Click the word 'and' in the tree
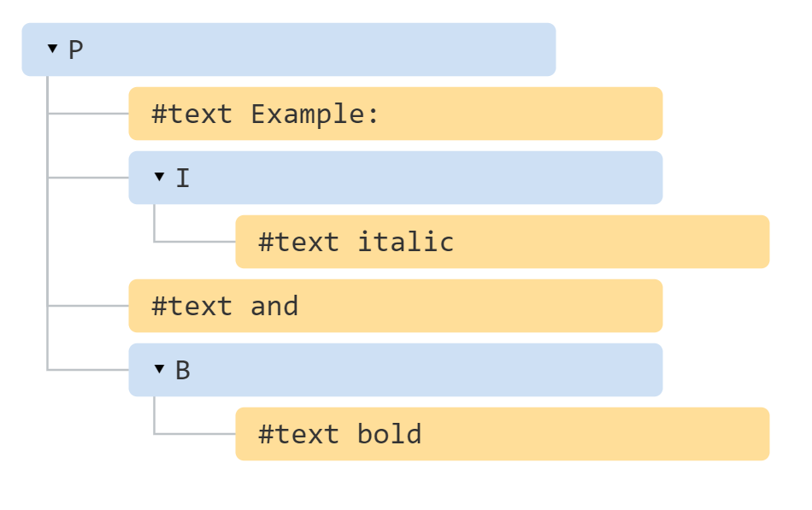Screen dimensions: 812x510 (274, 306)
